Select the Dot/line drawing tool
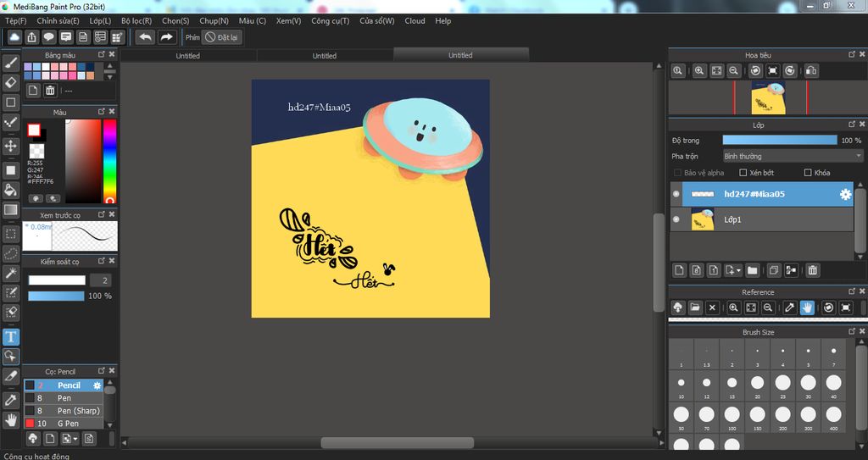 pos(10,122)
